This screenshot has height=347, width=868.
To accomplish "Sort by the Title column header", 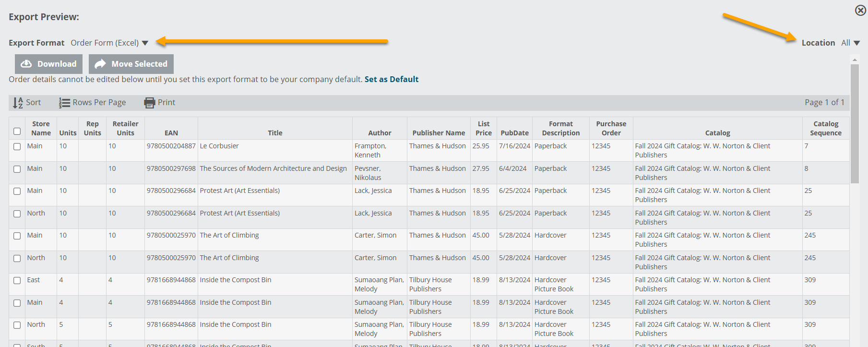I will (x=275, y=133).
